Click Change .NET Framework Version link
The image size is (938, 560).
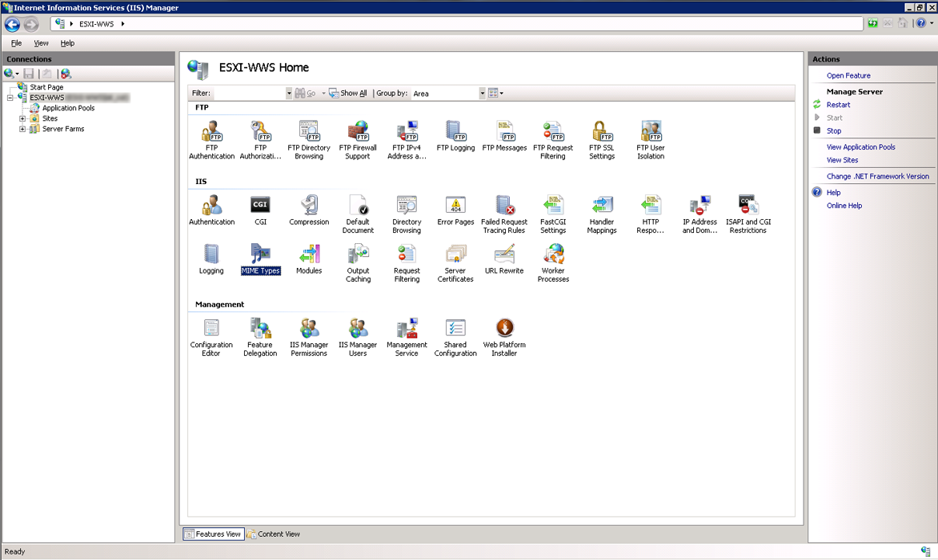click(878, 176)
